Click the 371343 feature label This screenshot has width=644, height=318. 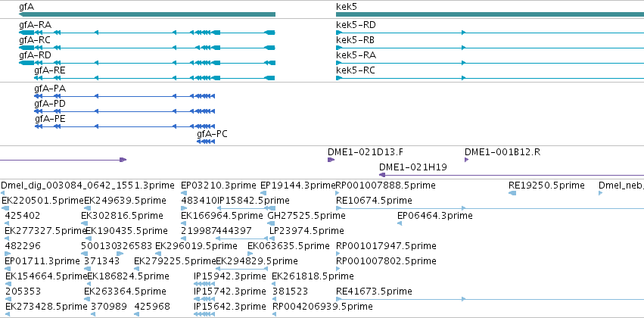point(102,261)
